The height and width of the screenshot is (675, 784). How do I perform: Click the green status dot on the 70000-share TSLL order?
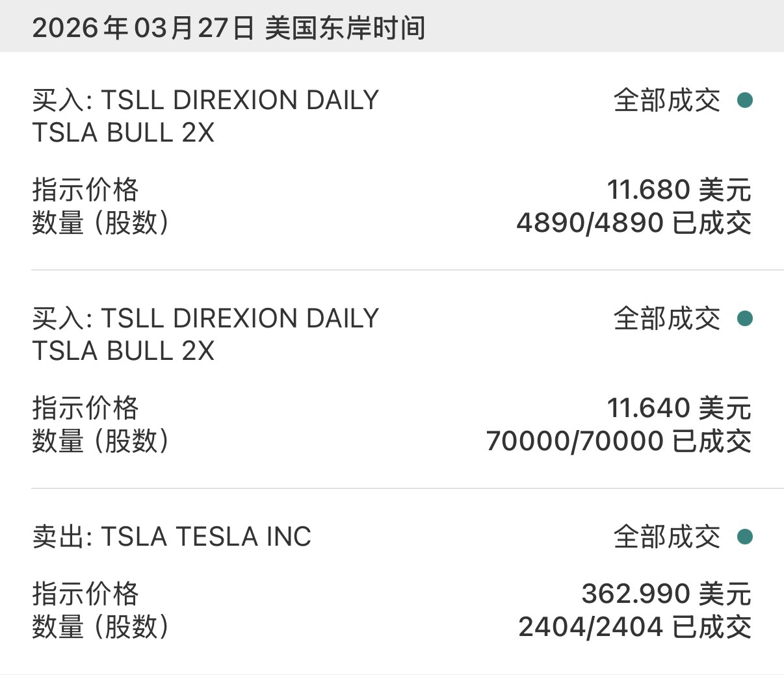pos(745,318)
